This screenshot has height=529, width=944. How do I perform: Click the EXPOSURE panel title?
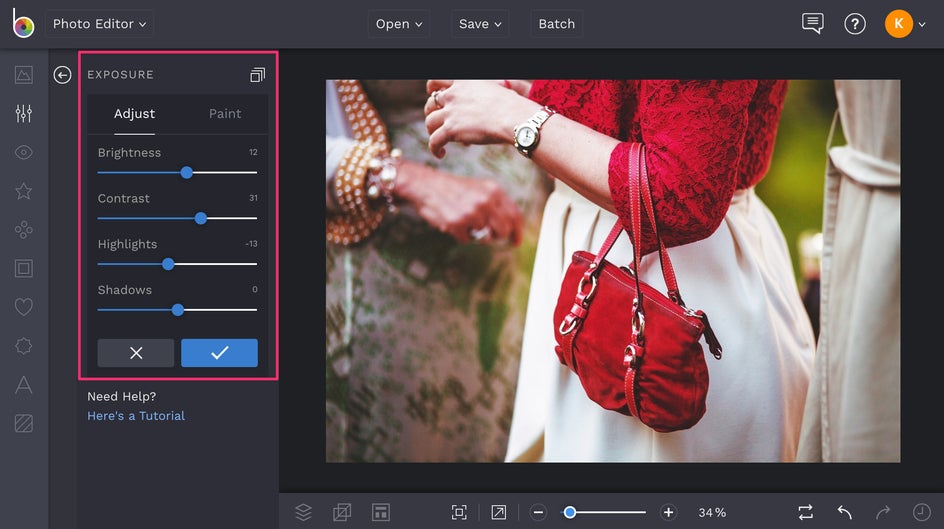click(x=120, y=75)
